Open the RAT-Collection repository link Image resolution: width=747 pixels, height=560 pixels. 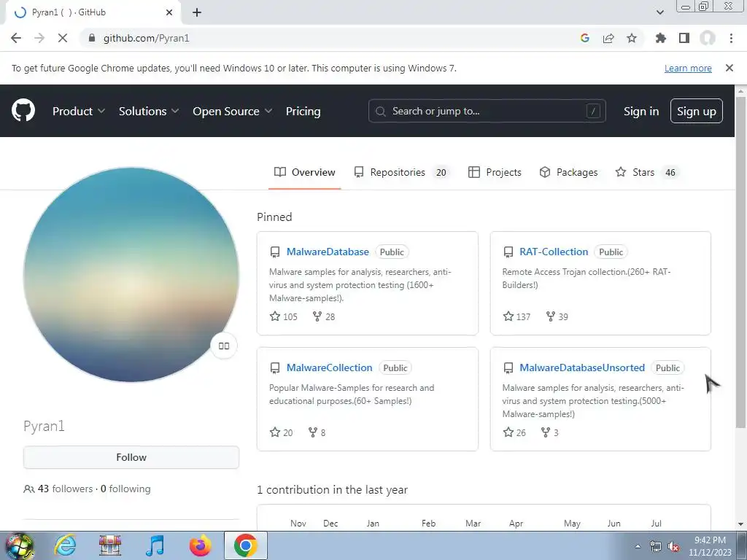pyautogui.click(x=554, y=252)
